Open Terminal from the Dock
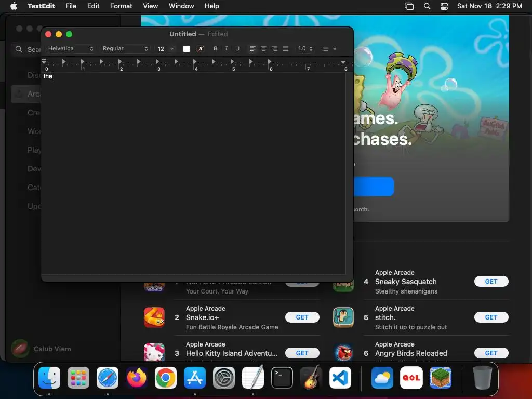The width and height of the screenshot is (532, 399). point(282,378)
